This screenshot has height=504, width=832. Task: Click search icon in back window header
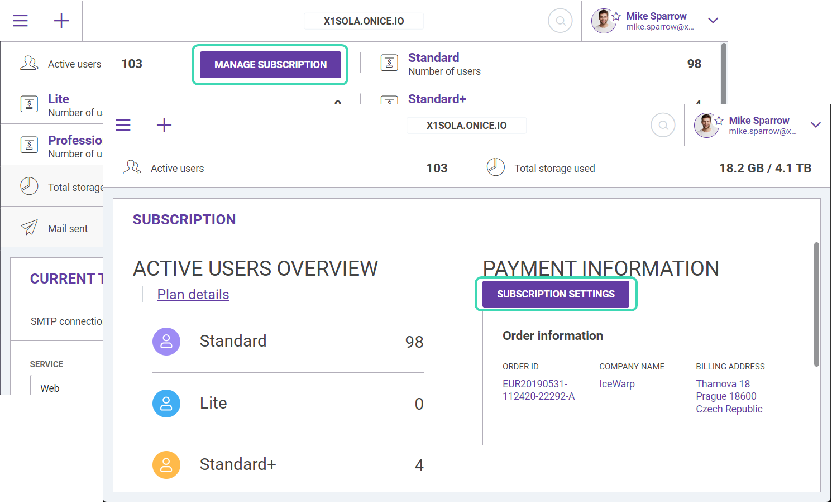(561, 21)
